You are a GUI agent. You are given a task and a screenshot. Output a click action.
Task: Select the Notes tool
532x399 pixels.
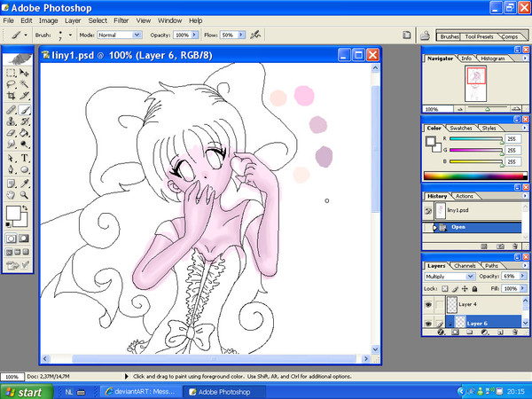pyautogui.click(x=11, y=184)
